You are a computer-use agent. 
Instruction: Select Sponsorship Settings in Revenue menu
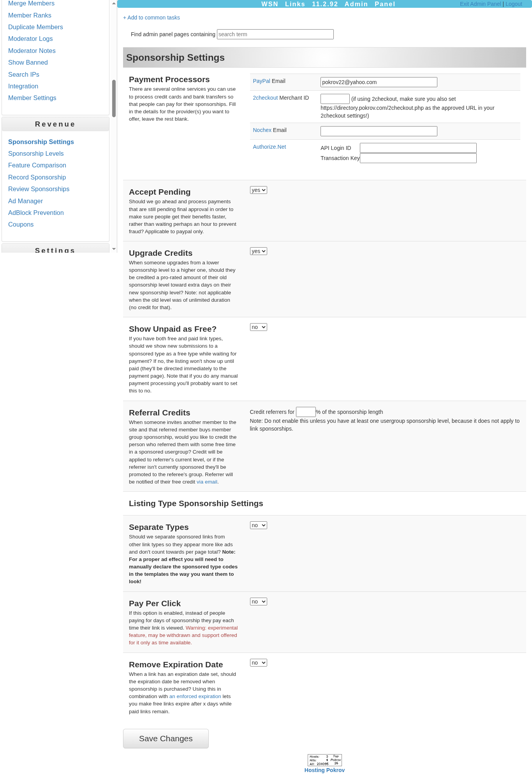click(41, 142)
